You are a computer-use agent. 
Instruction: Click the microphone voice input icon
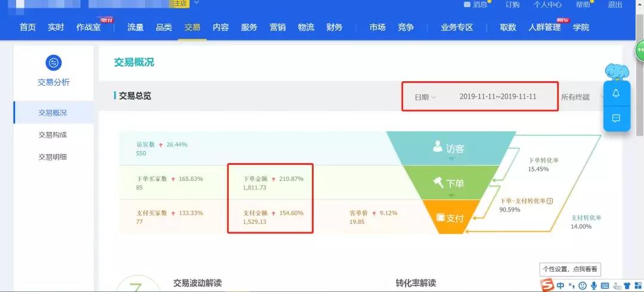tap(595, 285)
